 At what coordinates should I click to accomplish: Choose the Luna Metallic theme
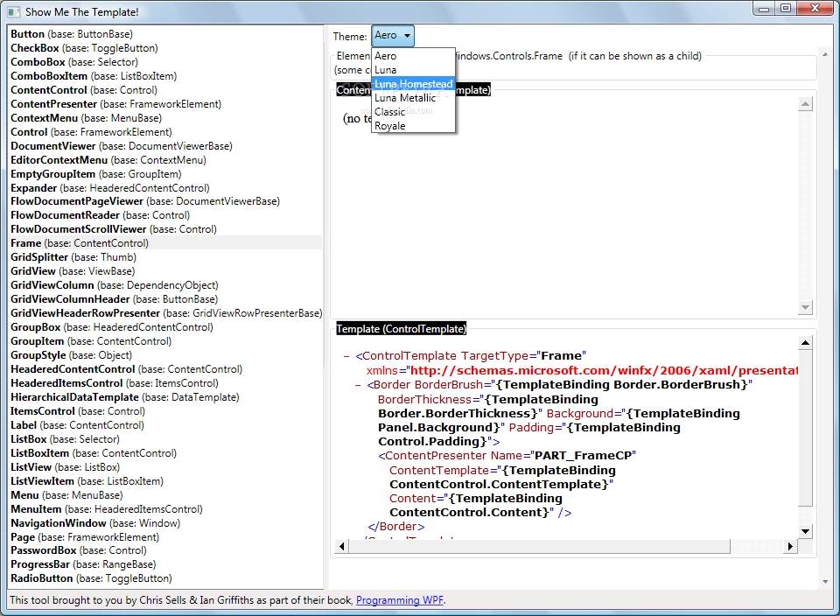(413, 97)
